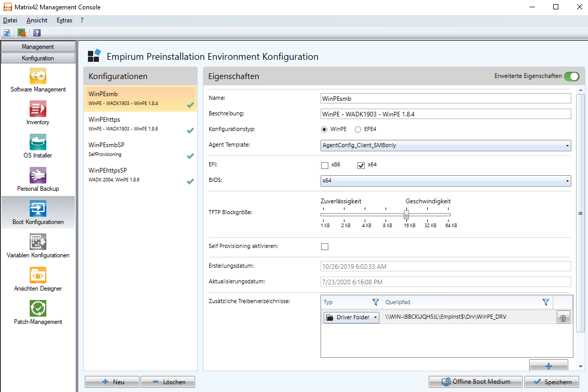Click the Aktualisierungsdatum field
This screenshot has height=392, width=588.
[x=445, y=282]
